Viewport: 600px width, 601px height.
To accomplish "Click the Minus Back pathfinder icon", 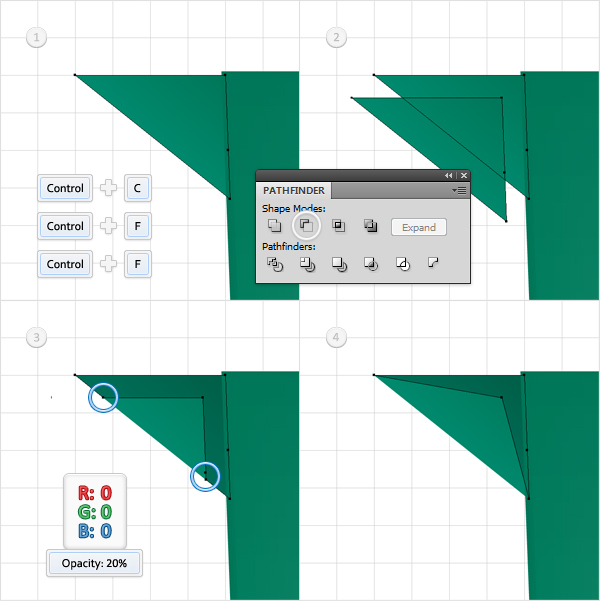I will [x=433, y=263].
